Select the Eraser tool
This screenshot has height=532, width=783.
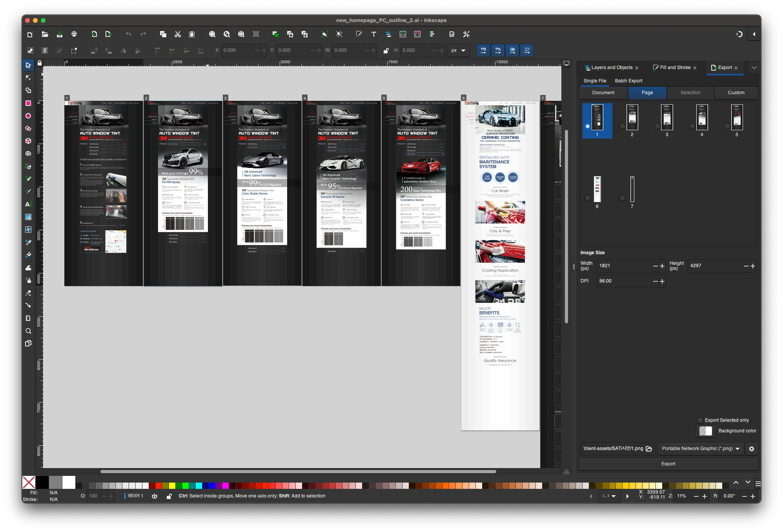(28, 293)
